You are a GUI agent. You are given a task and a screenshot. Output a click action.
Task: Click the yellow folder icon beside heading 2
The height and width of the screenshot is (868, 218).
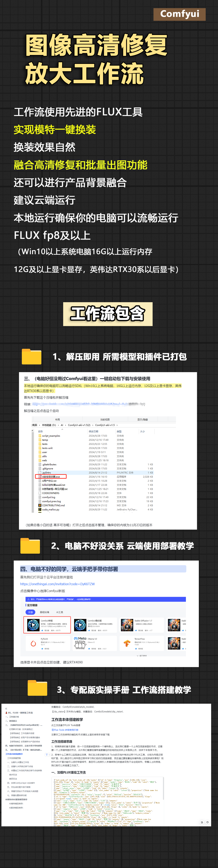(30, 546)
